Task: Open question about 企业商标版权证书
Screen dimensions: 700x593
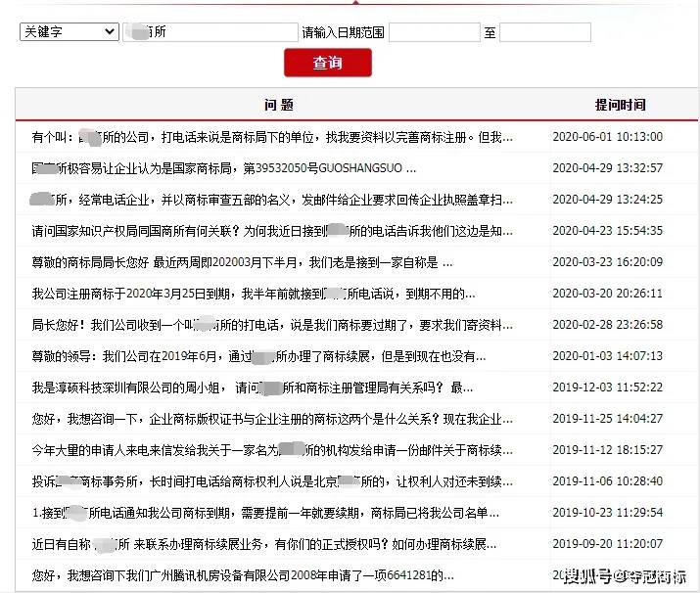Action: click(272, 419)
